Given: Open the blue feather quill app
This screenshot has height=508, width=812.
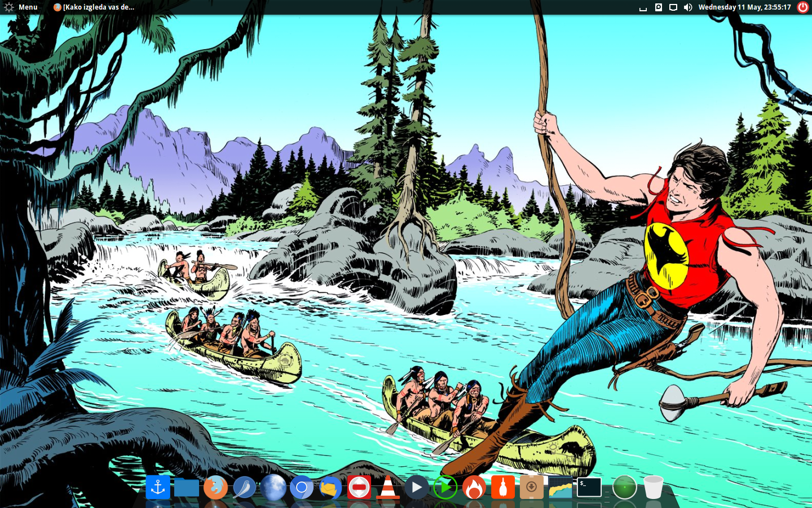Looking at the screenshot, I should (x=244, y=488).
